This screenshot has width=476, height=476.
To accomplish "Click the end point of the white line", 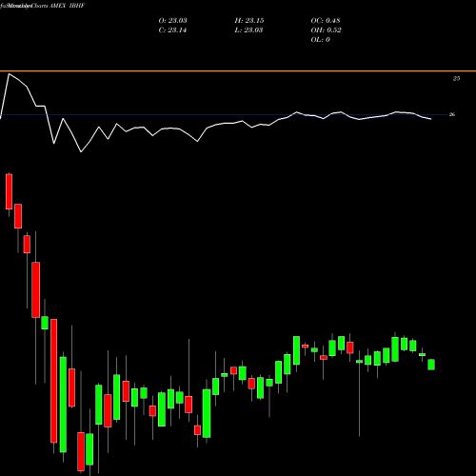I will click(431, 119).
